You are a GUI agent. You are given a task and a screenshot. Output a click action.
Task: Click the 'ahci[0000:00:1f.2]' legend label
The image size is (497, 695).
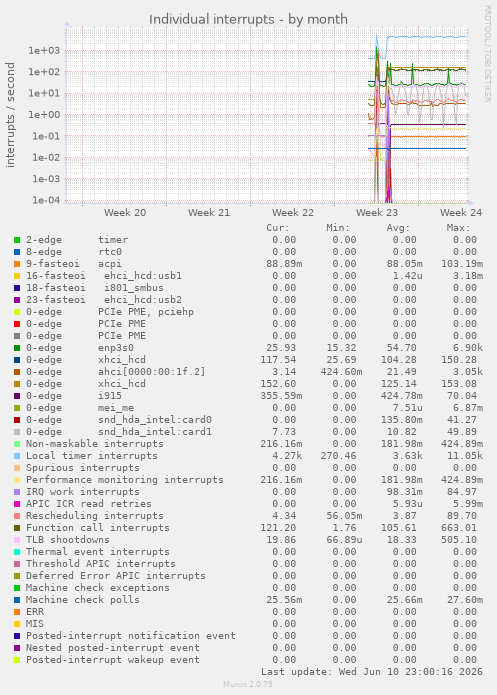pos(152,372)
